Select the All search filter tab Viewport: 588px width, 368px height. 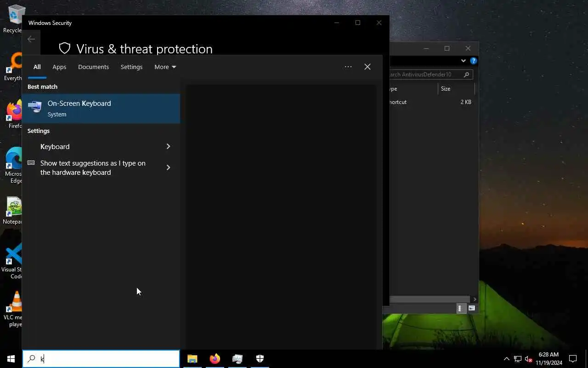37,67
